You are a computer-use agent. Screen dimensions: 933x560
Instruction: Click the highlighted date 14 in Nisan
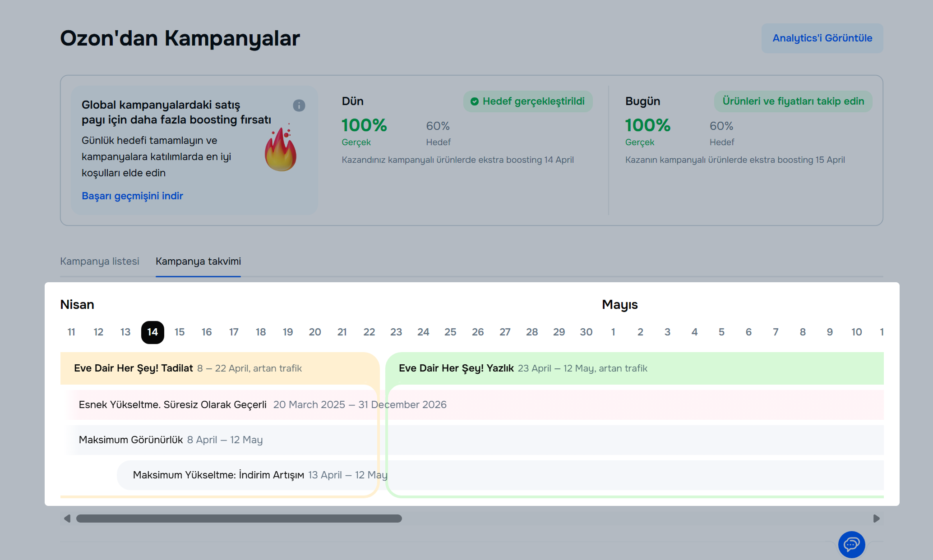(x=152, y=332)
